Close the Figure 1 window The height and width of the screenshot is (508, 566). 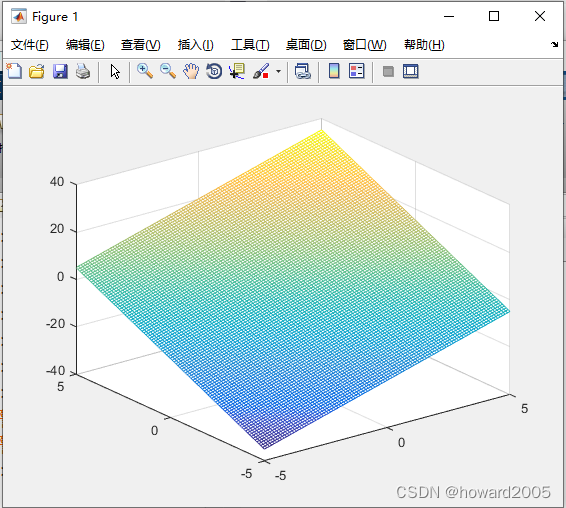(x=540, y=16)
